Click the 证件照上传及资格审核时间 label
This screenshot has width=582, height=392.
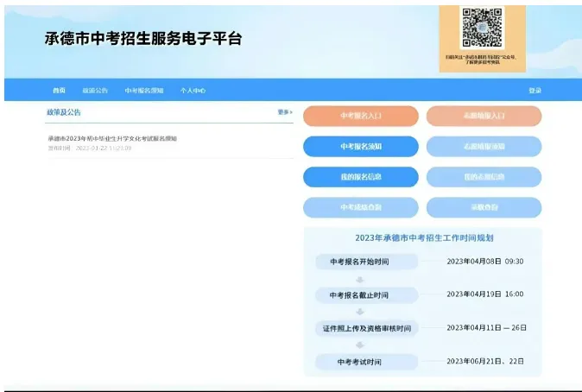coord(367,328)
